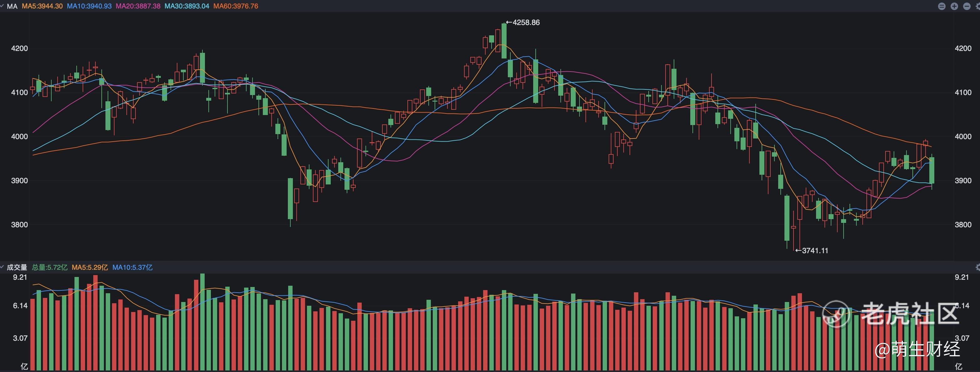Select the 成交量 indicator label
Image resolution: width=980 pixels, height=372 pixels.
pos(17,267)
